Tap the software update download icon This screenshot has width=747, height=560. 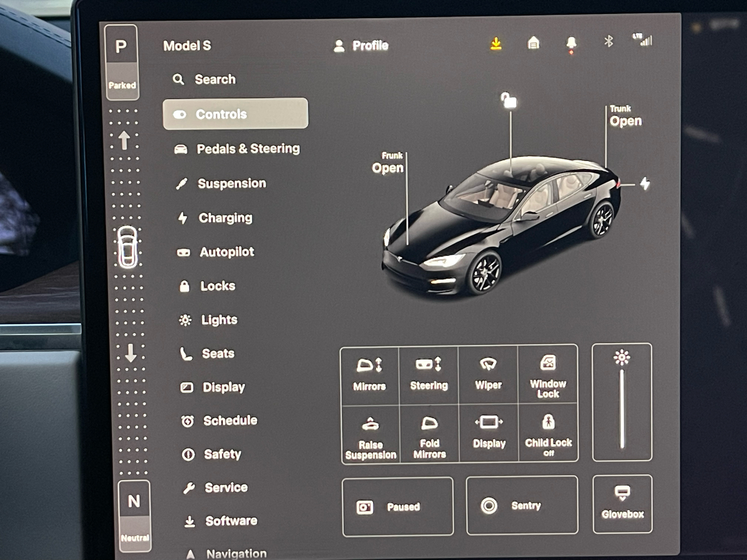tap(496, 44)
